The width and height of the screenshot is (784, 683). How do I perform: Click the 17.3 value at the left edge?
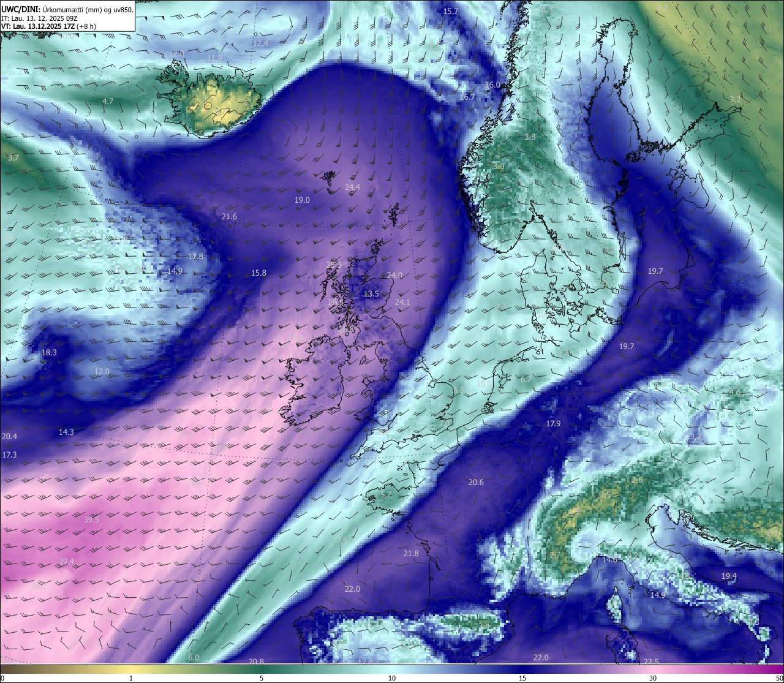(9, 455)
